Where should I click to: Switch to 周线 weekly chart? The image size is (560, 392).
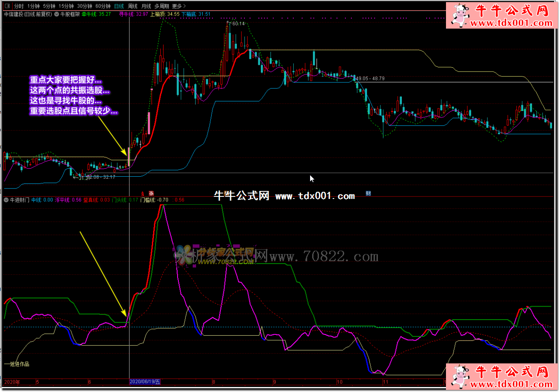133,6
